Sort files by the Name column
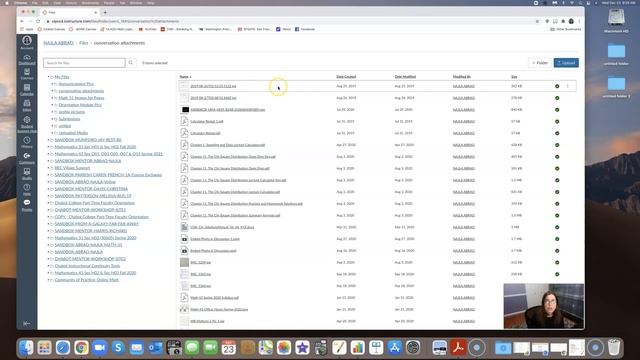The image size is (640, 360). [185, 77]
